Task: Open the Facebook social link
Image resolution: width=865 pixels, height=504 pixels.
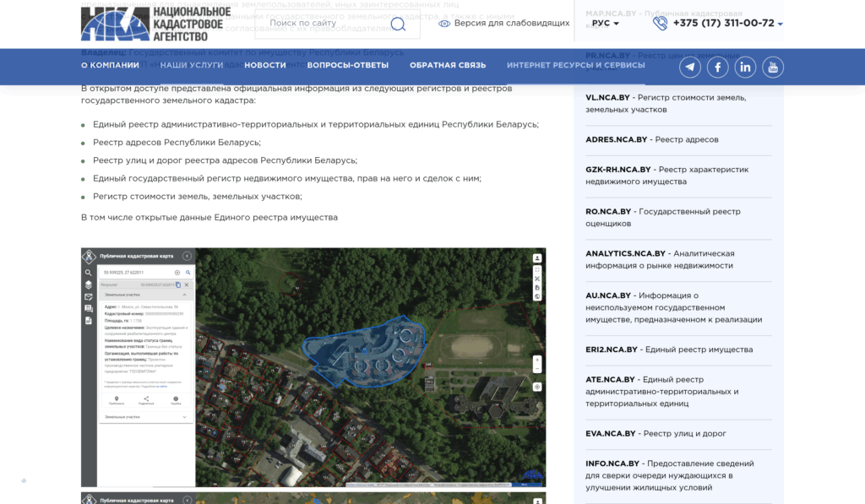Action: click(x=718, y=68)
